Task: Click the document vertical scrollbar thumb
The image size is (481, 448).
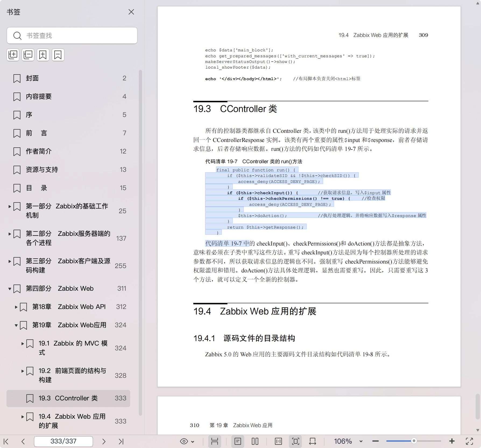Action: click(478, 407)
